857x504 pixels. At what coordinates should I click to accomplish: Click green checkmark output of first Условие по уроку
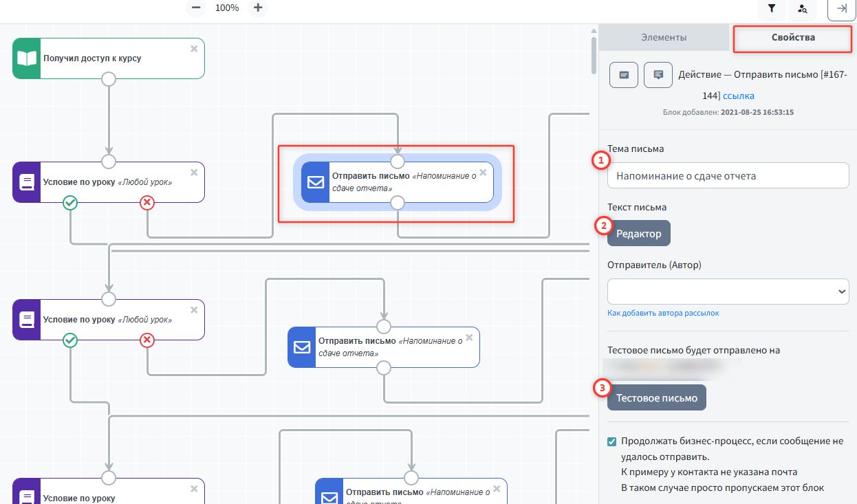pos(70,203)
